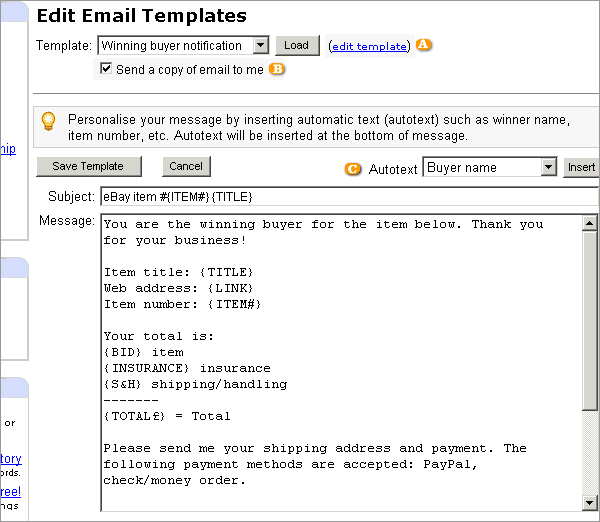Image resolution: width=600 pixels, height=522 pixels.
Task: Cancel editing the template
Action: 186,166
